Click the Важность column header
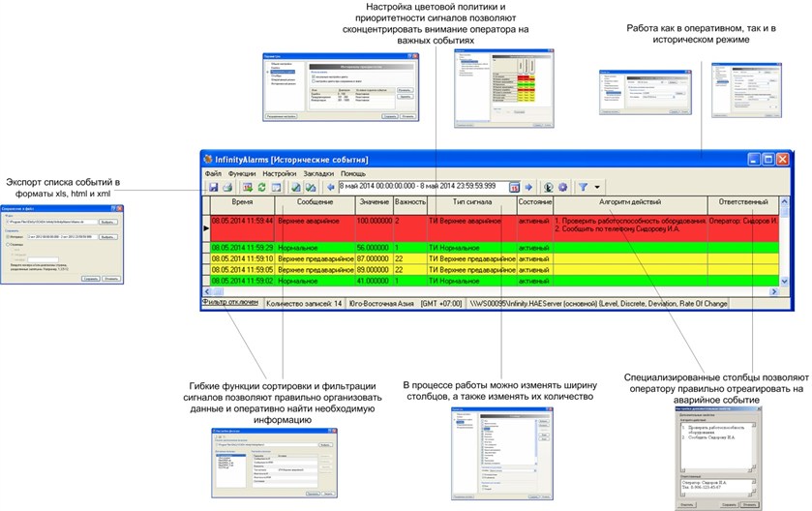The image size is (812, 511). (410, 202)
